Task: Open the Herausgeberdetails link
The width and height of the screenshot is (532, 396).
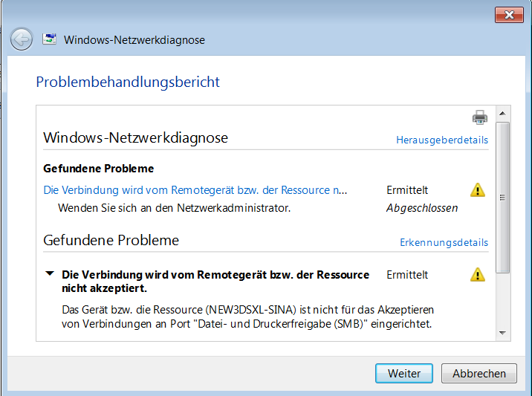Action: point(442,140)
